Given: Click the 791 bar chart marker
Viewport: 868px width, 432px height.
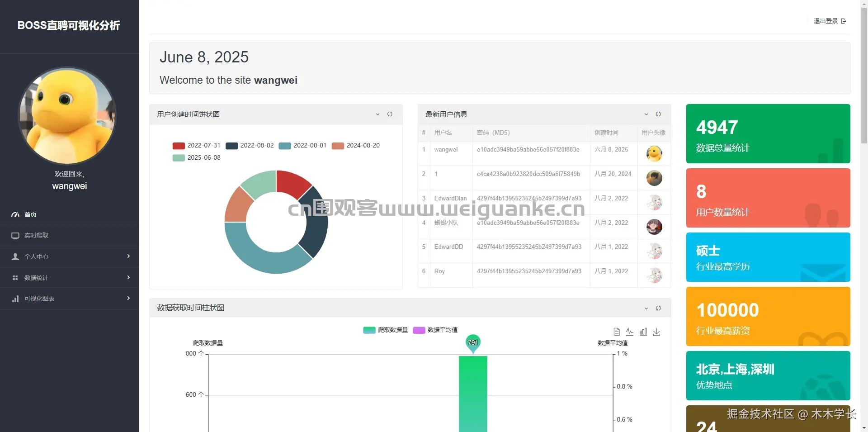Looking at the screenshot, I should click(473, 343).
